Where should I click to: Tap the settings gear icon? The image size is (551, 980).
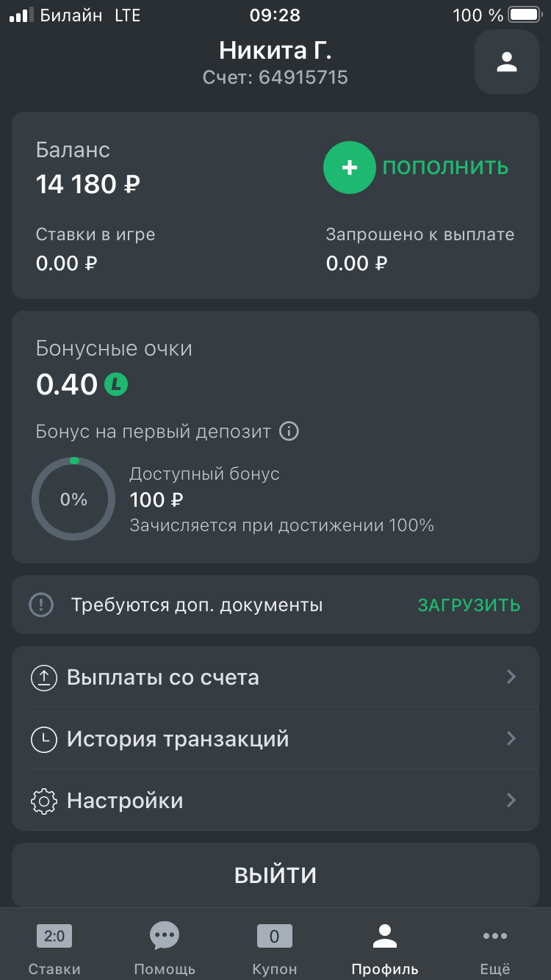(x=44, y=801)
